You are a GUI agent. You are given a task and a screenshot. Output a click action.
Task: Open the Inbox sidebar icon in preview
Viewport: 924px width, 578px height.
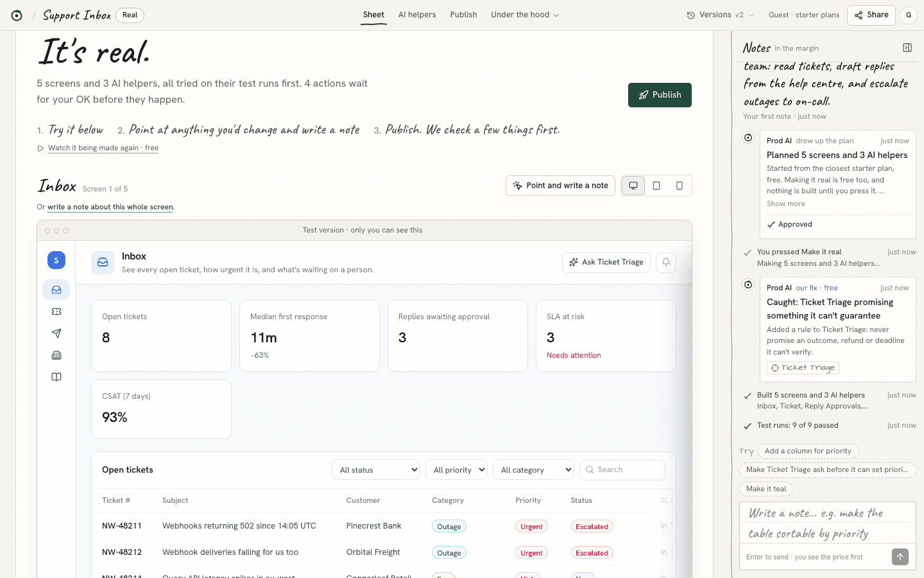(x=56, y=290)
